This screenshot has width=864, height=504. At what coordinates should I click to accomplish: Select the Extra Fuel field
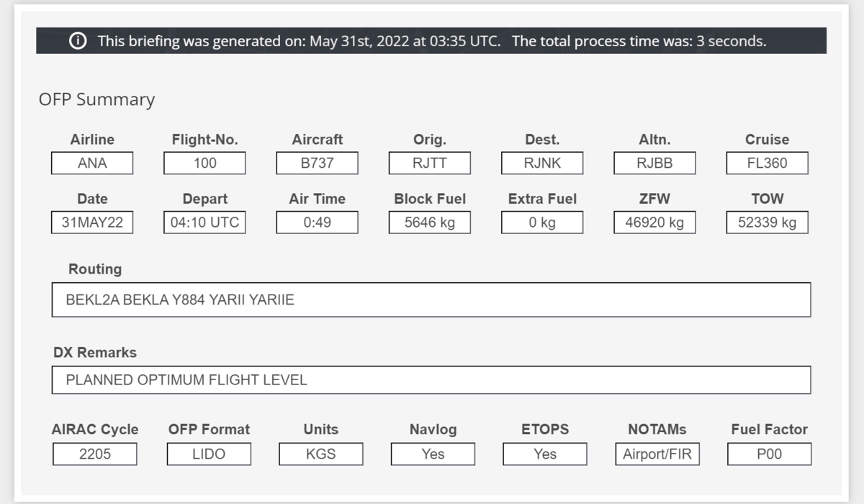pos(542,222)
